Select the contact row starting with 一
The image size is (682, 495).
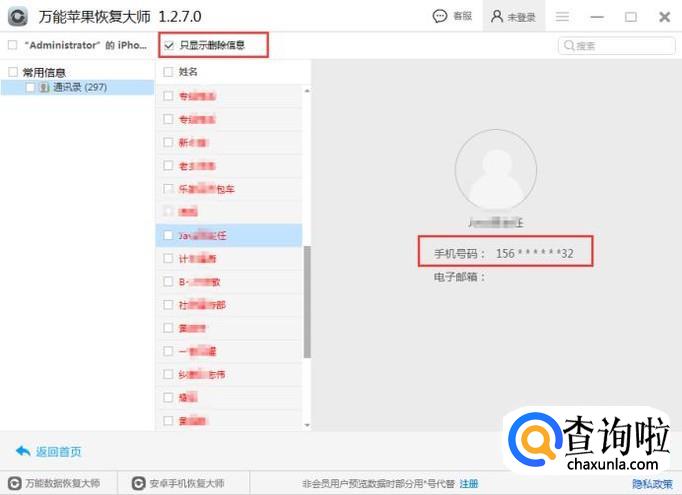tap(229, 351)
